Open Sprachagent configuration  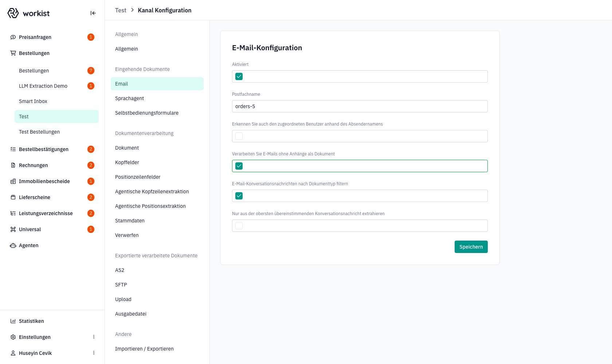click(157, 98)
